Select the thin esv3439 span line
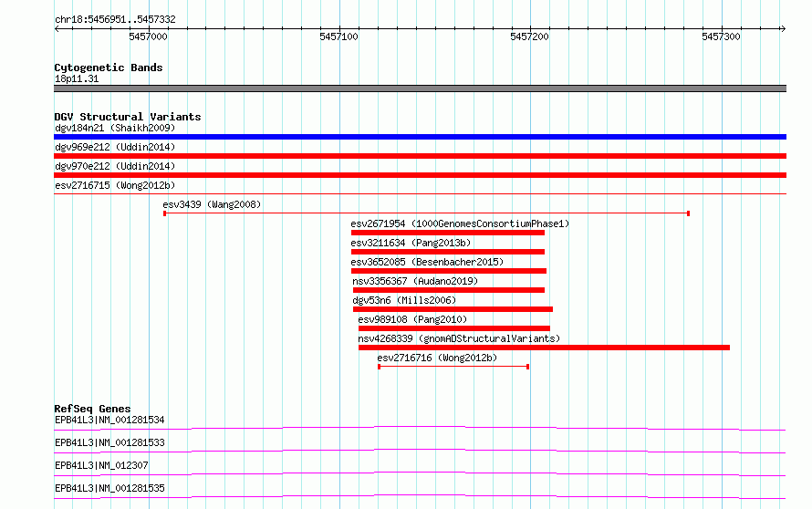The width and height of the screenshot is (812, 509). pos(426,213)
